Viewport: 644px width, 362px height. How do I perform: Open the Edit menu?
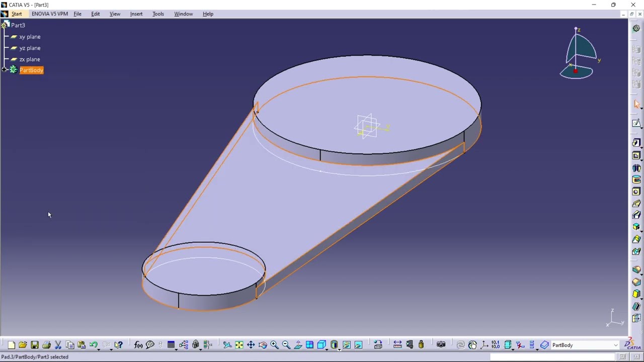tap(95, 14)
